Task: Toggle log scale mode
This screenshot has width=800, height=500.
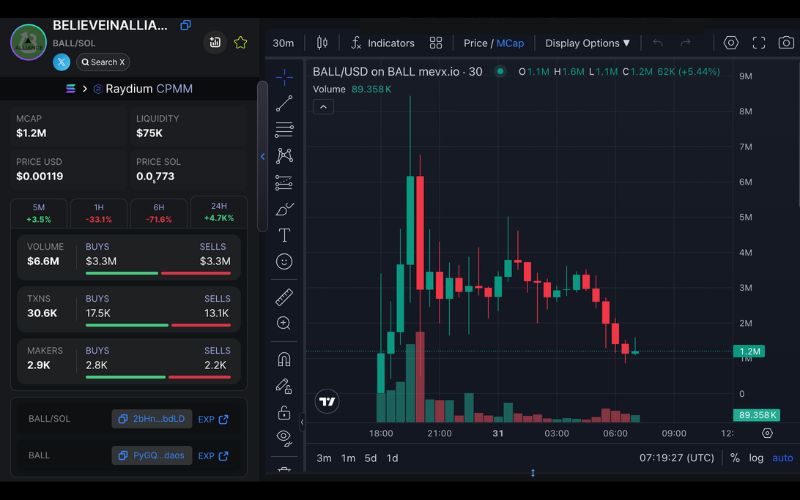Action: point(756,458)
